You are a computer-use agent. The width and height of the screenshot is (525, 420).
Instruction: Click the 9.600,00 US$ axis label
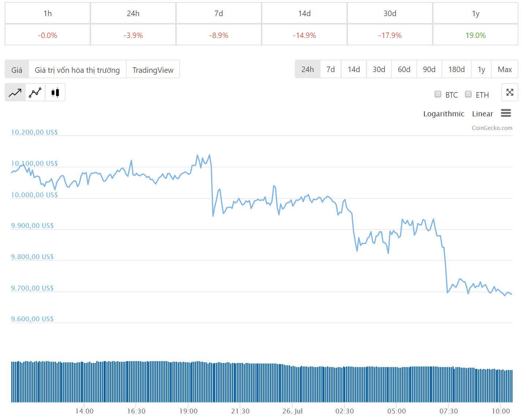coord(32,319)
